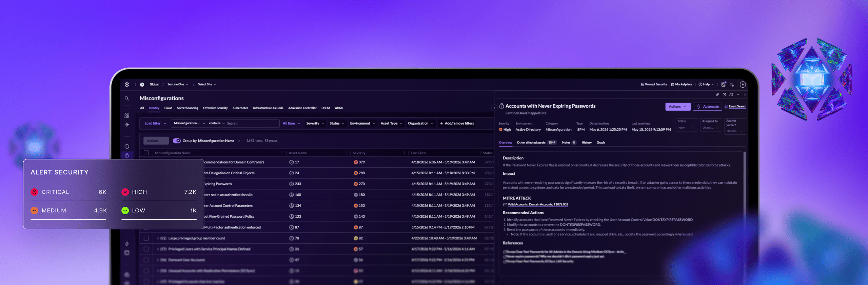Image resolution: width=868 pixels, height=285 pixels.
Task: Open Valid Accounts: Domain Accounts T1078.002 link
Action: (x=538, y=204)
